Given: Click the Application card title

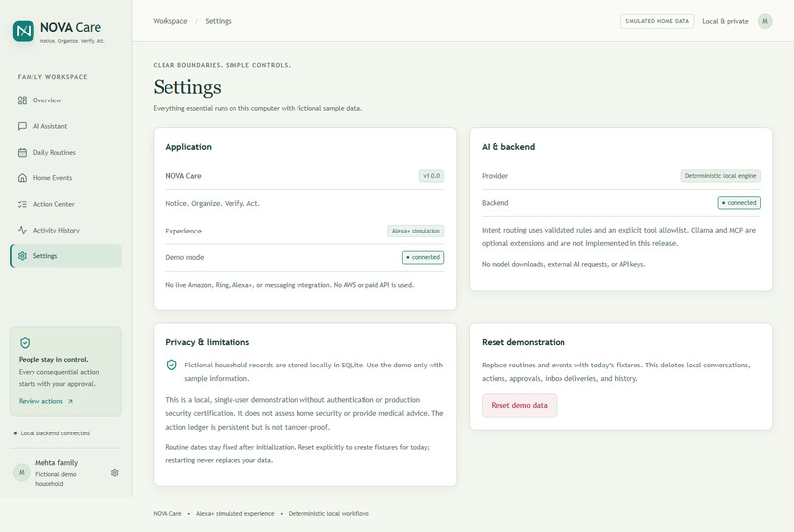Looking at the screenshot, I should point(189,147).
